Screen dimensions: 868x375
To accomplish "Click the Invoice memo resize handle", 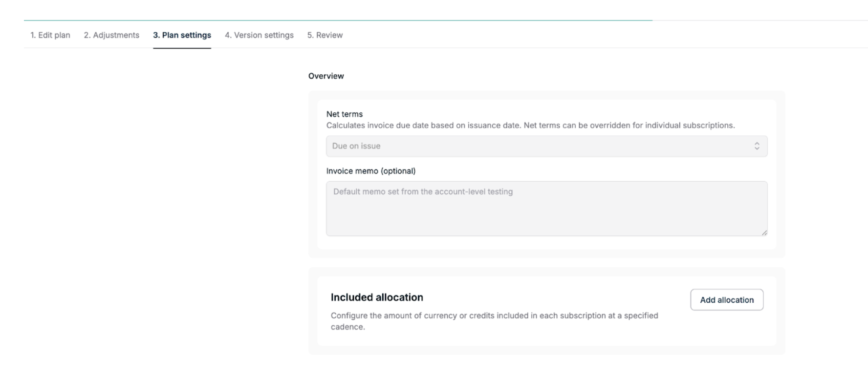I will [764, 233].
